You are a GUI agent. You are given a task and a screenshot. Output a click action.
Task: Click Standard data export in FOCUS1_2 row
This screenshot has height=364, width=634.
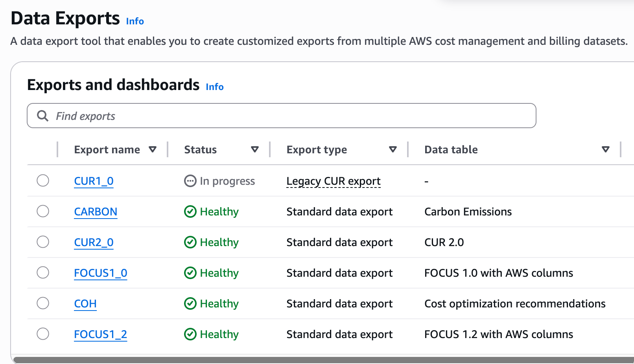[339, 335]
